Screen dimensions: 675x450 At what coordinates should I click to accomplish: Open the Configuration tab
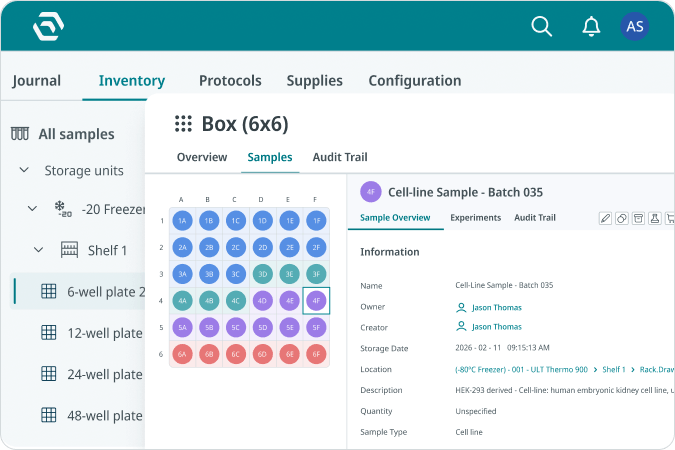point(415,81)
